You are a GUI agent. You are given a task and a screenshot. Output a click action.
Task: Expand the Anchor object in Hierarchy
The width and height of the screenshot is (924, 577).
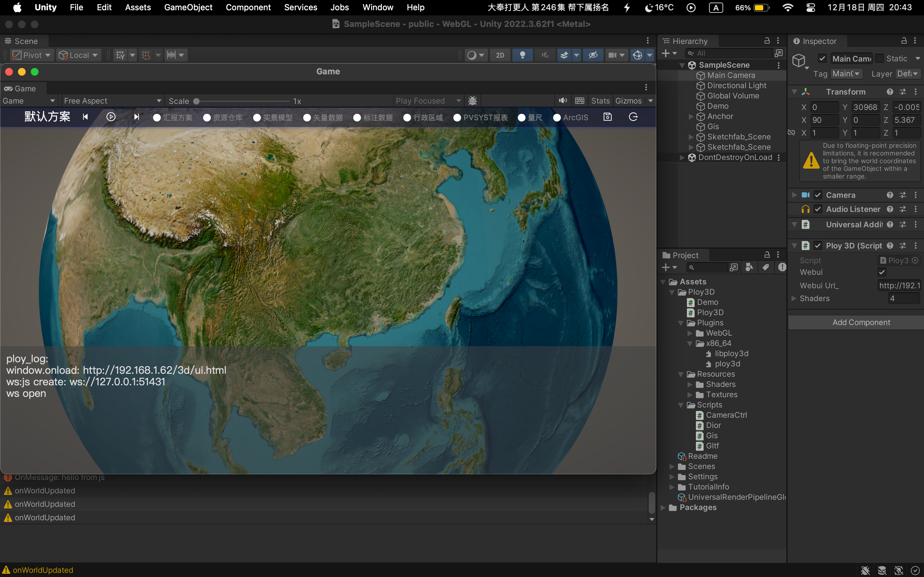[x=691, y=116]
